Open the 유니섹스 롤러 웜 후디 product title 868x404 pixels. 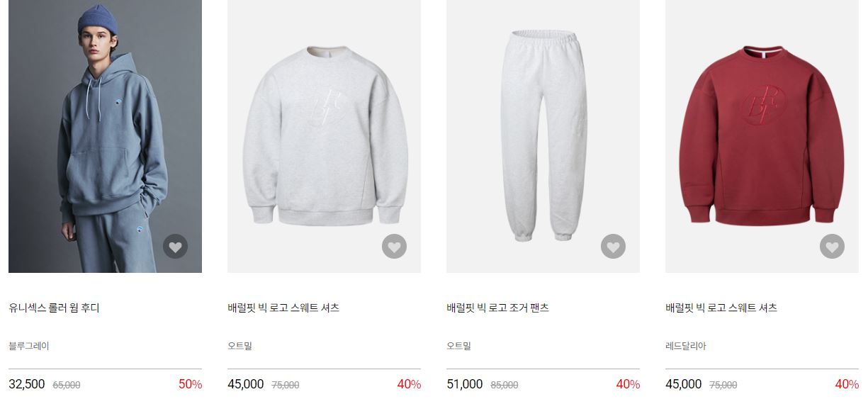click(x=54, y=308)
